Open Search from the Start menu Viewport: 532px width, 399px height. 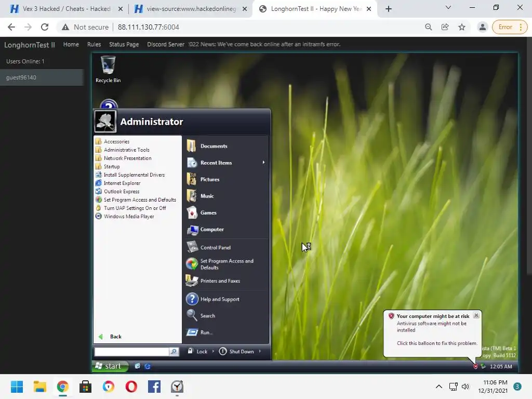(208, 315)
